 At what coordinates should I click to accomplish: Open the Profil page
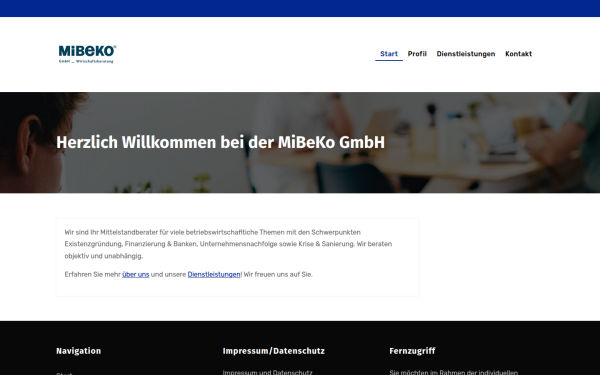coord(417,54)
